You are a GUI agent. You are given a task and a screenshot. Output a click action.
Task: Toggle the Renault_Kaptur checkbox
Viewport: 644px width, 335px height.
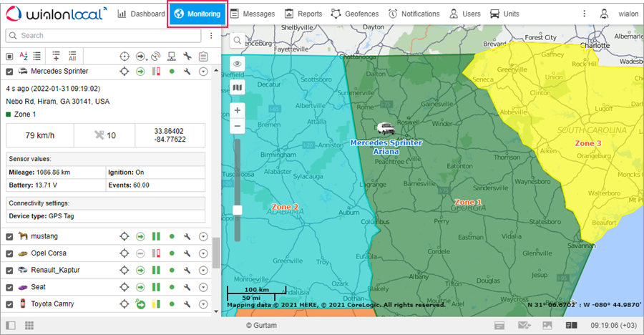(9, 271)
